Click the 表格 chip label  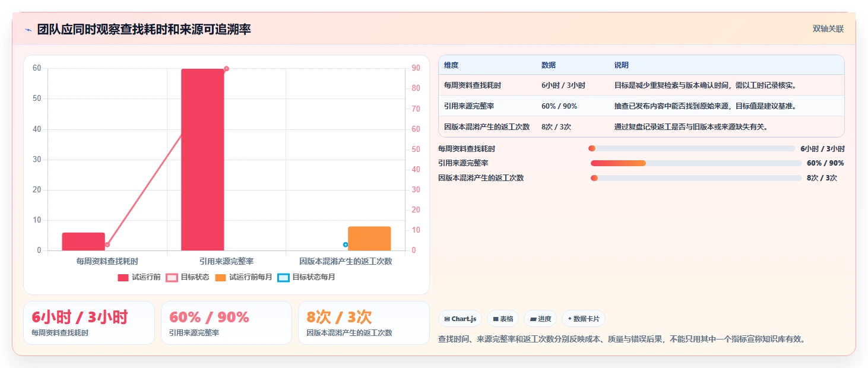(506, 319)
